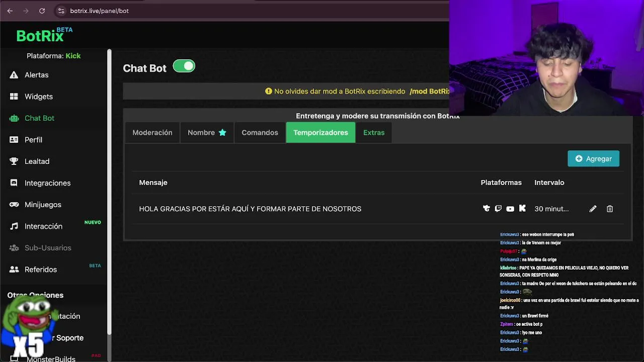The height and width of the screenshot is (362, 644).
Task: Click the HOLA GRACIAS POR ESTAR AQUÍ message
Action: [250, 209]
